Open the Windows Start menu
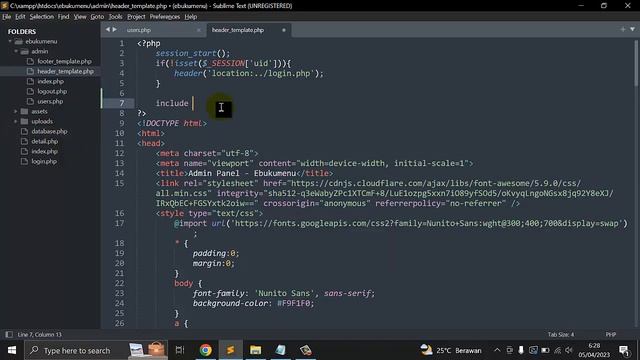This screenshot has width=640, height=360. (12, 350)
